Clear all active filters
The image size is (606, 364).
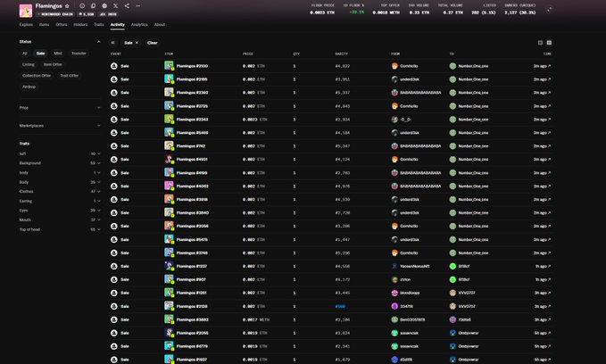point(153,43)
